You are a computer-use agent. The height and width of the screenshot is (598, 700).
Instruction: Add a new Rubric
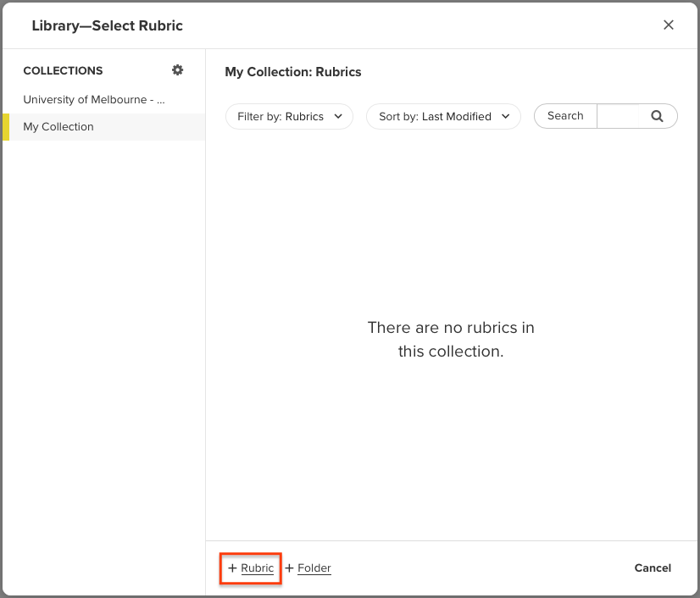[251, 568]
